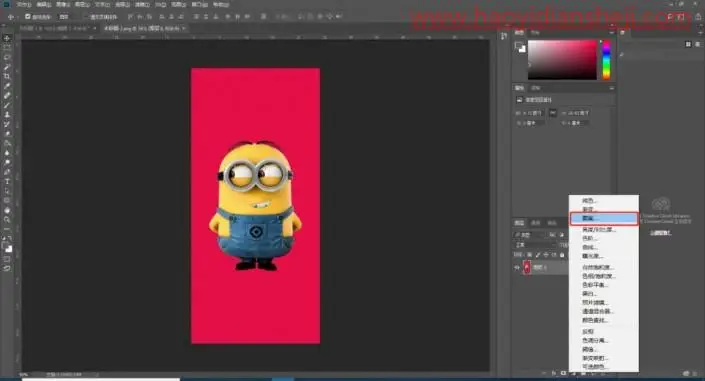Select the Eraser tool
Image resolution: width=705 pixels, height=381 pixels.
(7, 134)
